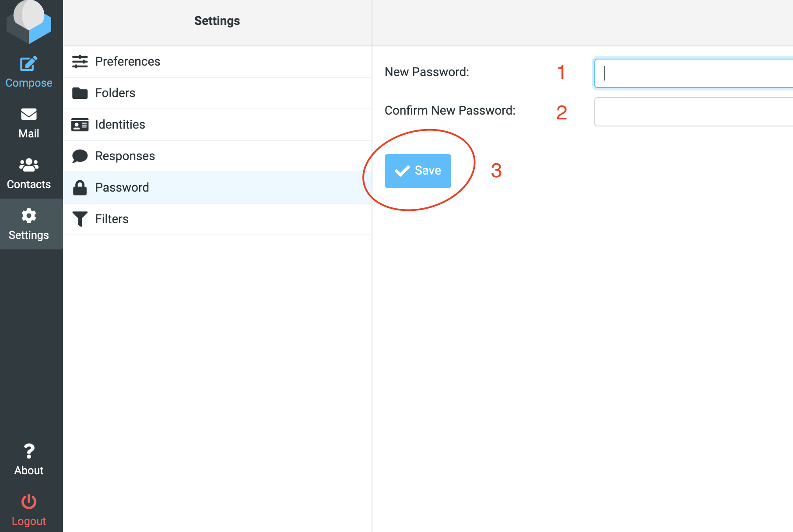
Task: Go to Filters settings section
Action: click(x=112, y=219)
